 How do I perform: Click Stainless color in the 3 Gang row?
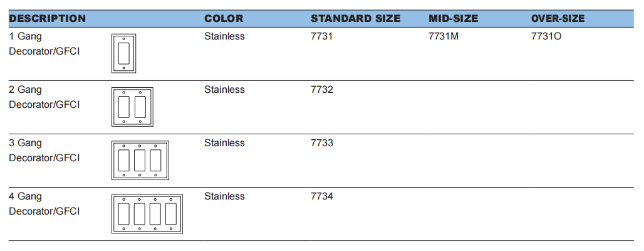coord(224,143)
